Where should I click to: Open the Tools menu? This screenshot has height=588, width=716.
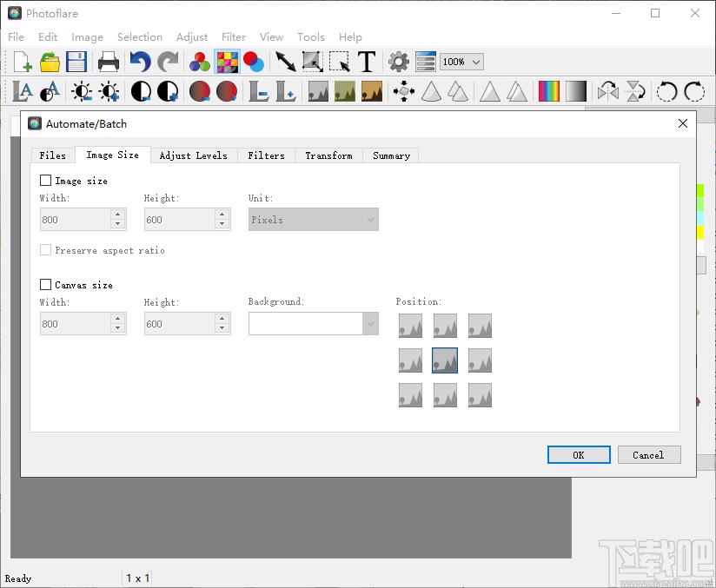tap(310, 37)
